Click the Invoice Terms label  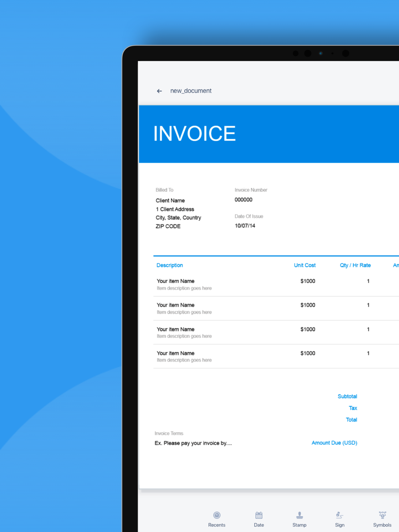pos(169,433)
